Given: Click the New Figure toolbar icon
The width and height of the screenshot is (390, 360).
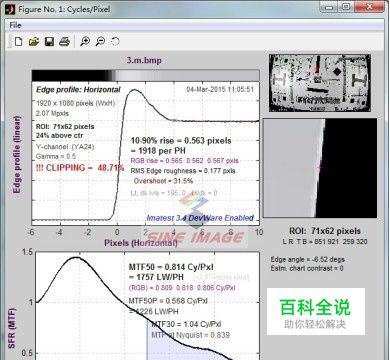Looking at the screenshot, I should (x=19, y=41).
